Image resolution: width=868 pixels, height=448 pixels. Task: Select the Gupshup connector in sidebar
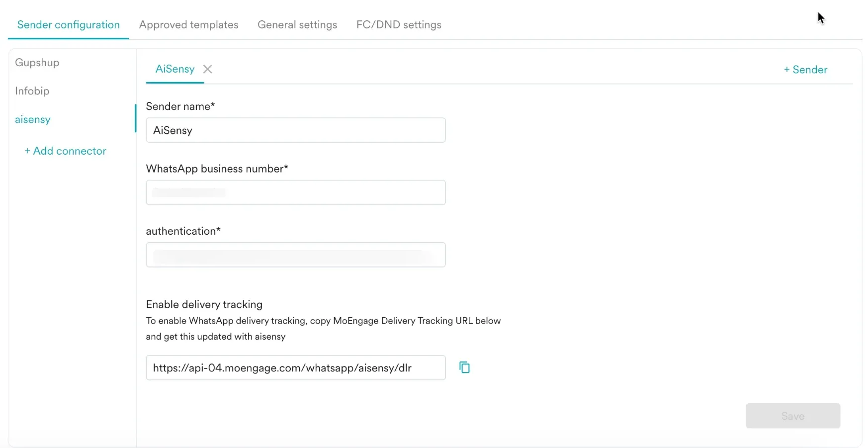tap(37, 62)
